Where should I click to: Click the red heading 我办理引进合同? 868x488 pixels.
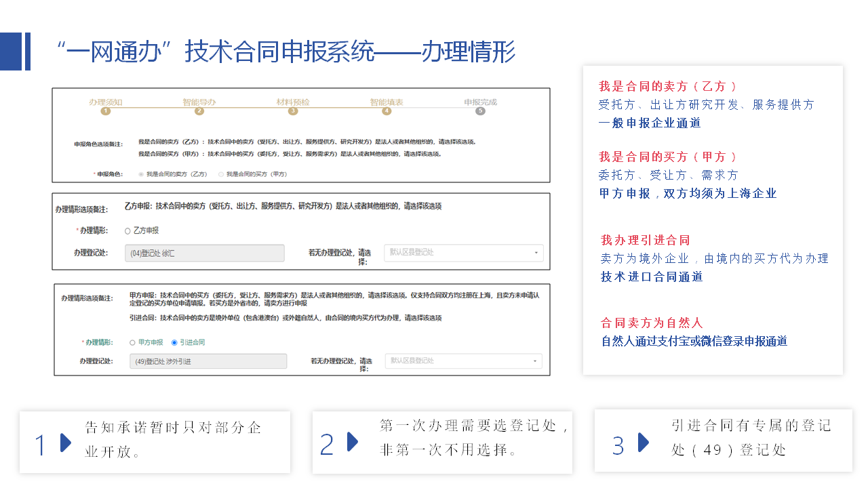tap(646, 240)
